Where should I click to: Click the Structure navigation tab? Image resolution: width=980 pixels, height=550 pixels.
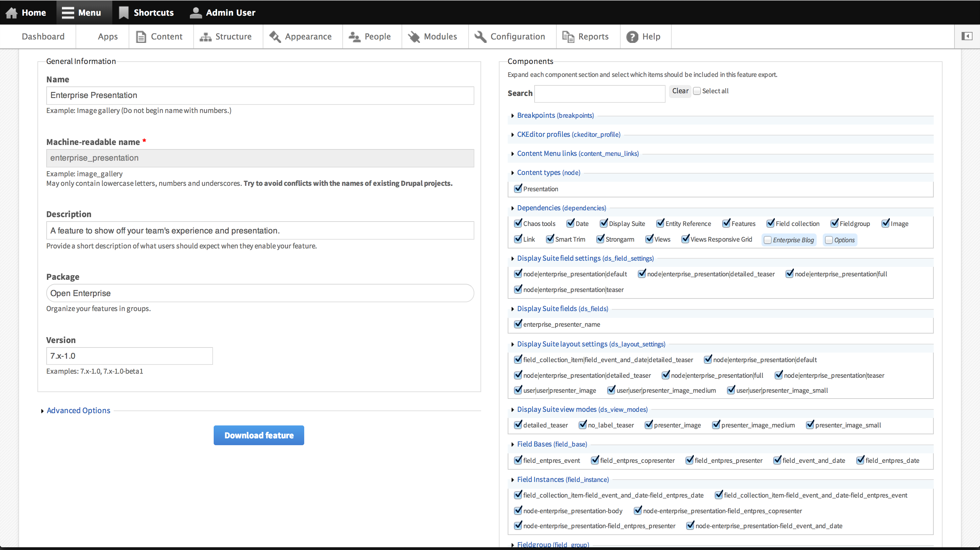click(x=233, y=36)
